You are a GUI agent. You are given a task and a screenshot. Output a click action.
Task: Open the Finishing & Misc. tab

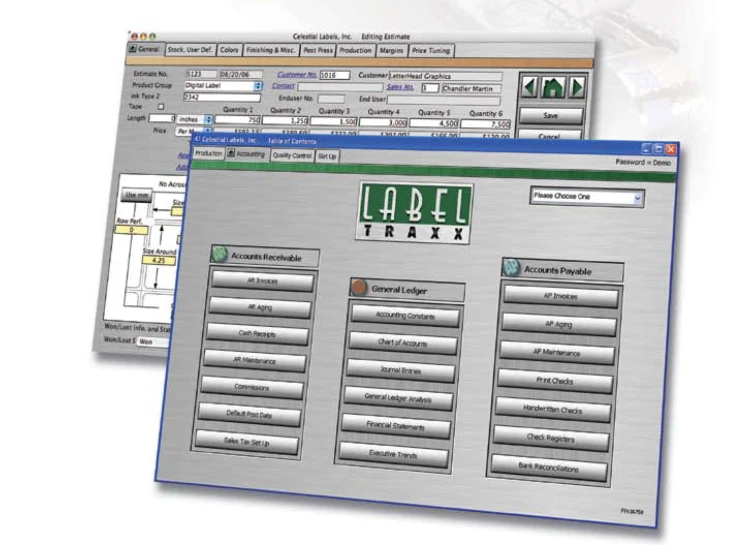click(x=271, y=50)
